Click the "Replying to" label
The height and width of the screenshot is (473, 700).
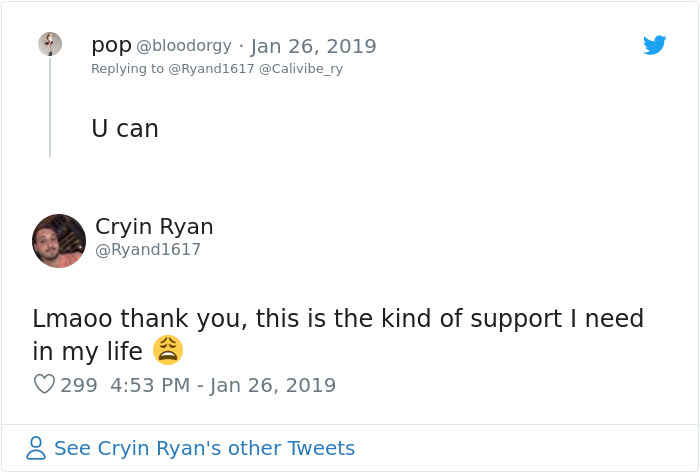tap(127, 69)
